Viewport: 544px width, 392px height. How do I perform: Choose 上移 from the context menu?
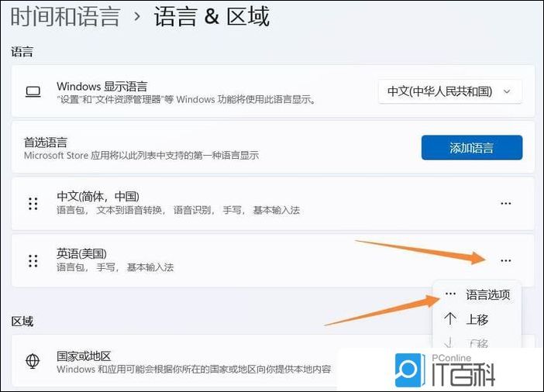tap(477, 319)
